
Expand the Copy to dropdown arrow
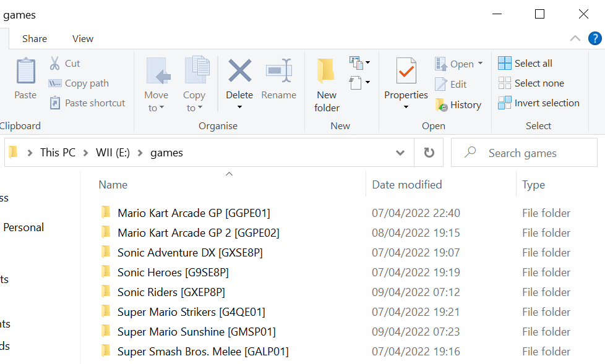pos(200,108)
